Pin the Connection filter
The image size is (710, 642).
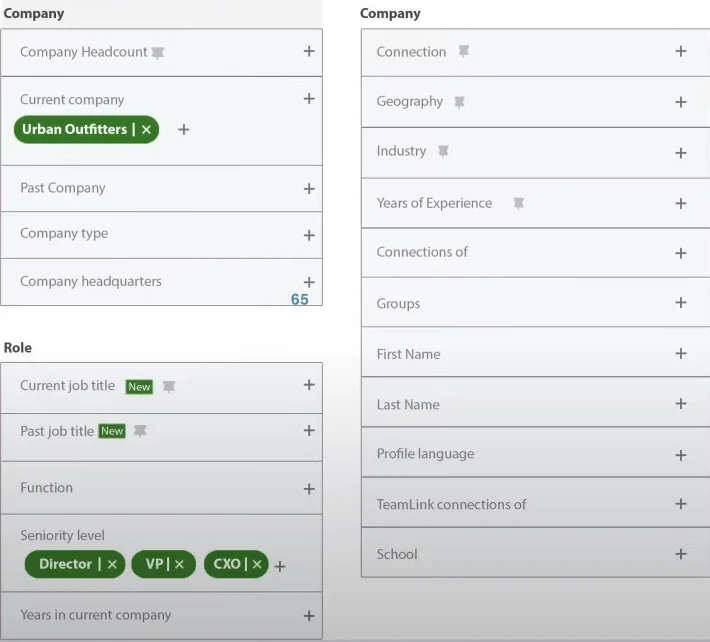click(x=464, y=51)
